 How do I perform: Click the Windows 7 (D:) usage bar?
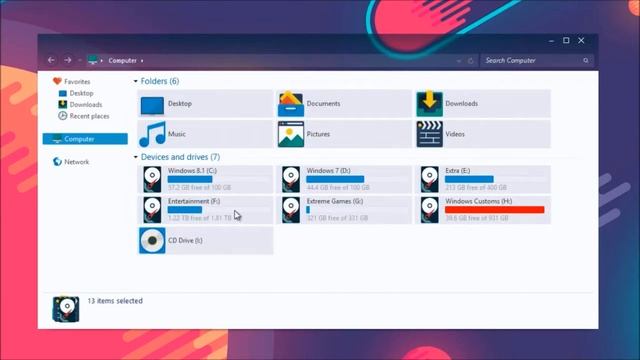click(356, 179)
